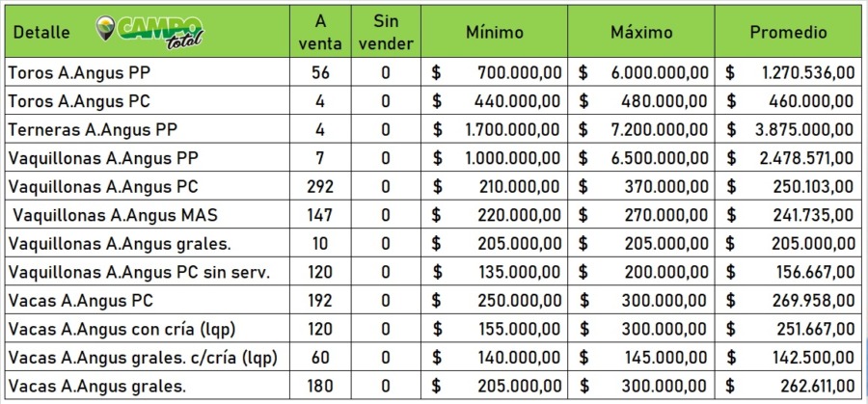Viewport: 868px width, 404px height.
Task: Select the Promedio column header
Action: pyautogui.click(x=789, y=32)
